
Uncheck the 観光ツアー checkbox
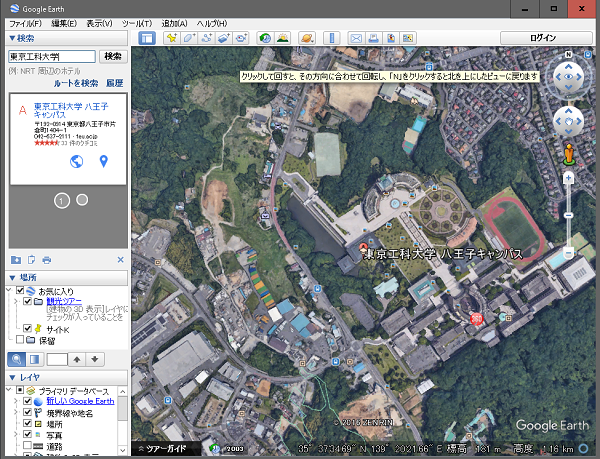coord(27,301)
